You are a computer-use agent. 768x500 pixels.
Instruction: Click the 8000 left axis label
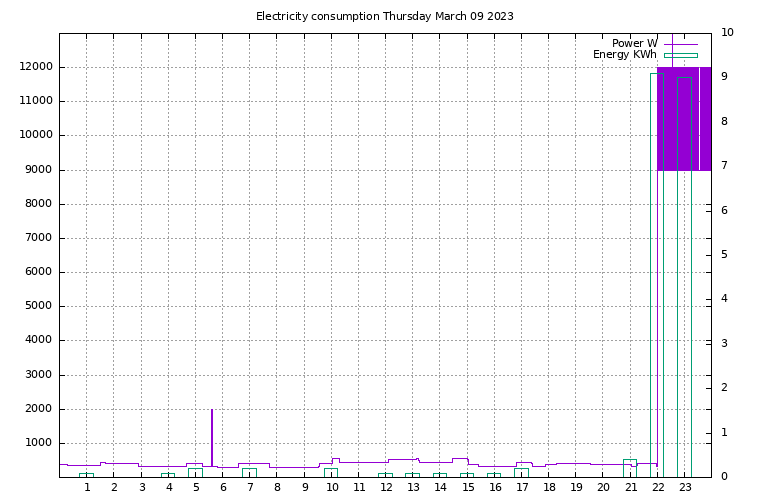[39, 204]
